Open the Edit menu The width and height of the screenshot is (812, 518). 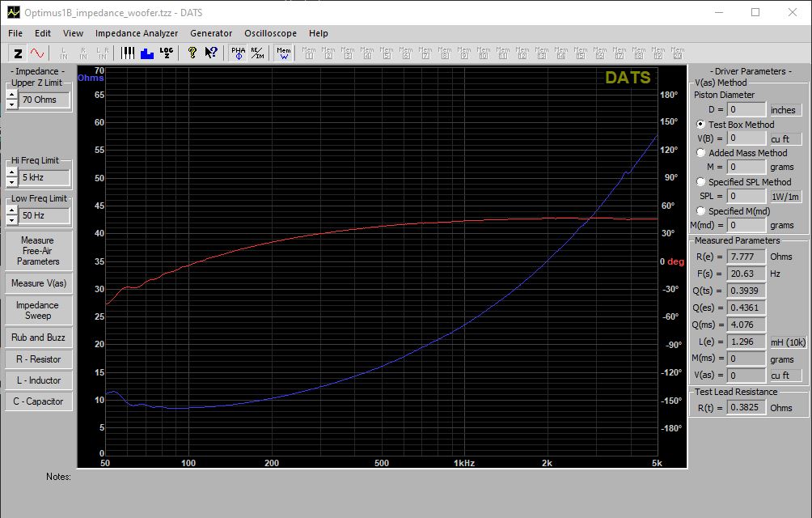click(43, 33)
